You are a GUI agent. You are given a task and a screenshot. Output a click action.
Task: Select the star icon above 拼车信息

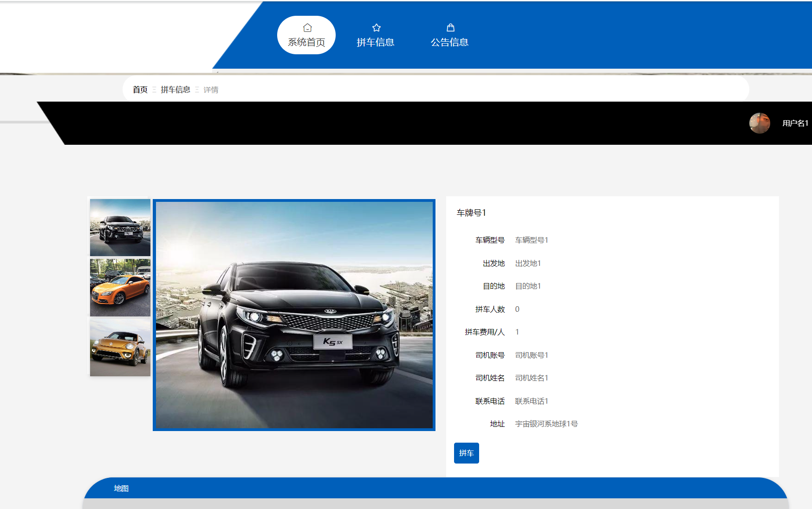(376, 27)
